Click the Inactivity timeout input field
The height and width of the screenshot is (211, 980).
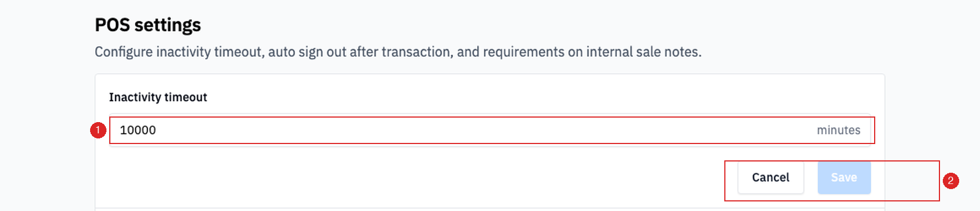coord(490,130)
